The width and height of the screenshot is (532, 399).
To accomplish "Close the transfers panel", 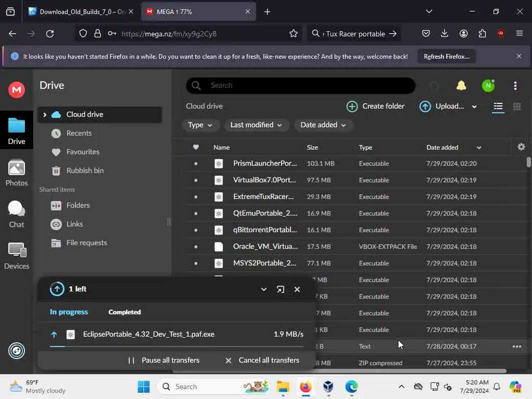I will pos(297,289).
